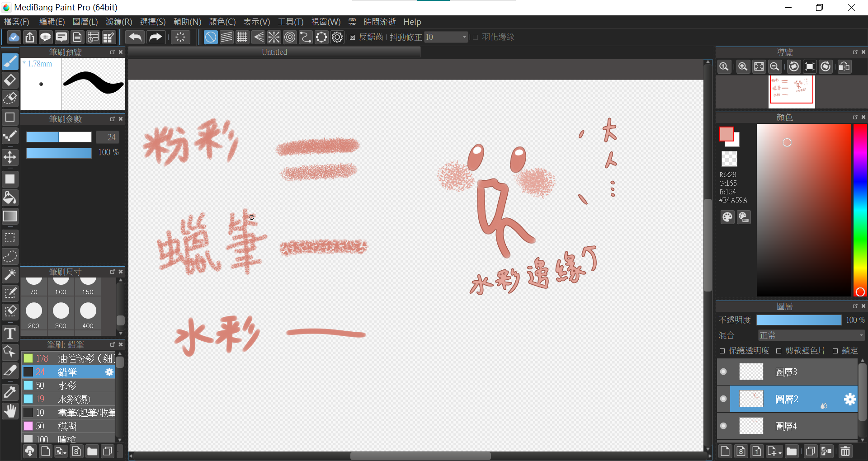
Task: Add new layer folder icon
Action: (x=792, y=451)
